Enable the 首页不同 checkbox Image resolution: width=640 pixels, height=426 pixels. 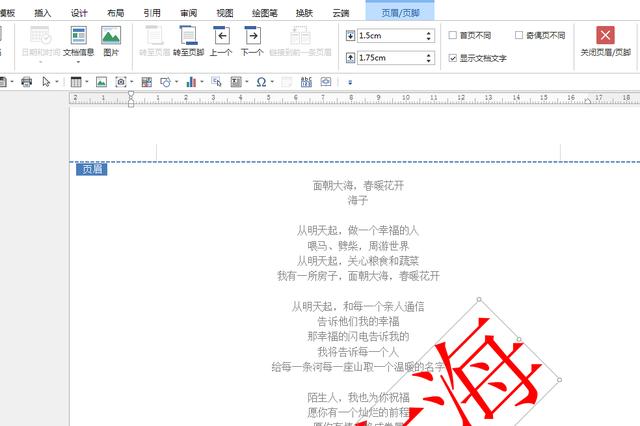tap(453, 36)
